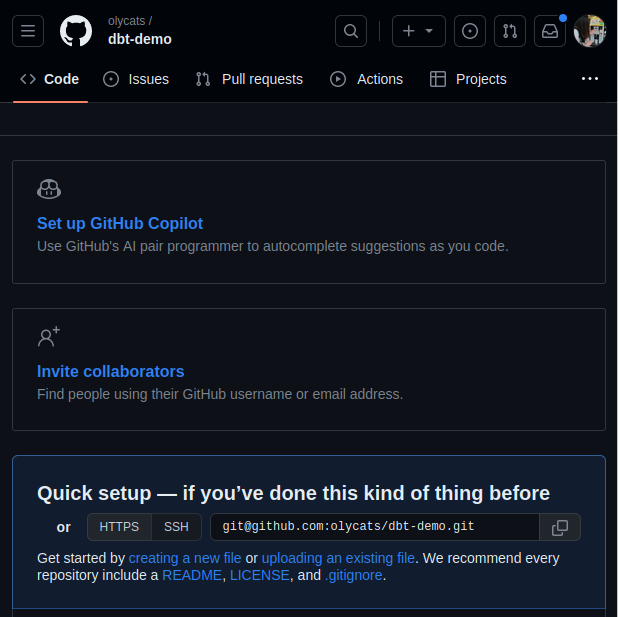
Task: Open your issues via circle-dot header icon
Action: (470, 31)
